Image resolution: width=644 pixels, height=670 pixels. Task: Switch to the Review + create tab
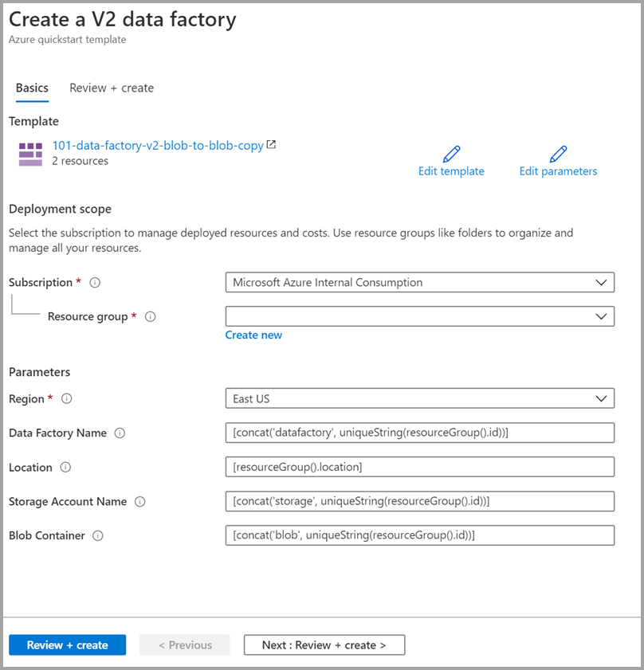click(111, 88)
